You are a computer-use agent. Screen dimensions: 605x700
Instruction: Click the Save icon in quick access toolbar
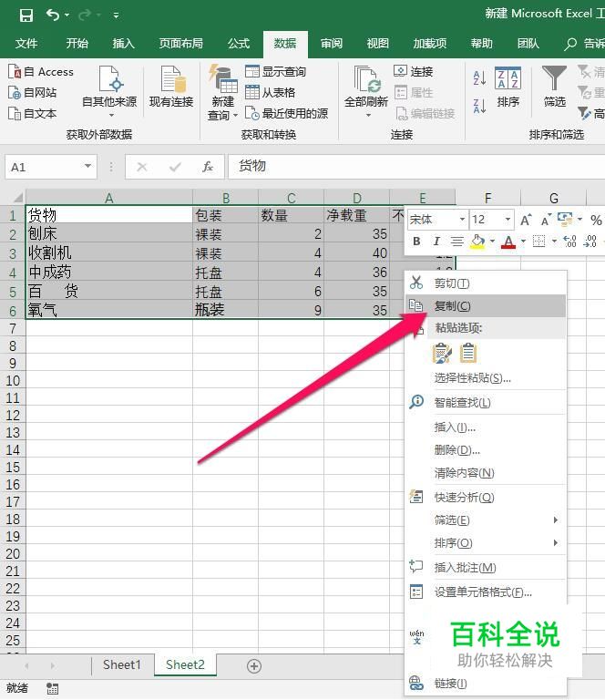coord(26,15)
